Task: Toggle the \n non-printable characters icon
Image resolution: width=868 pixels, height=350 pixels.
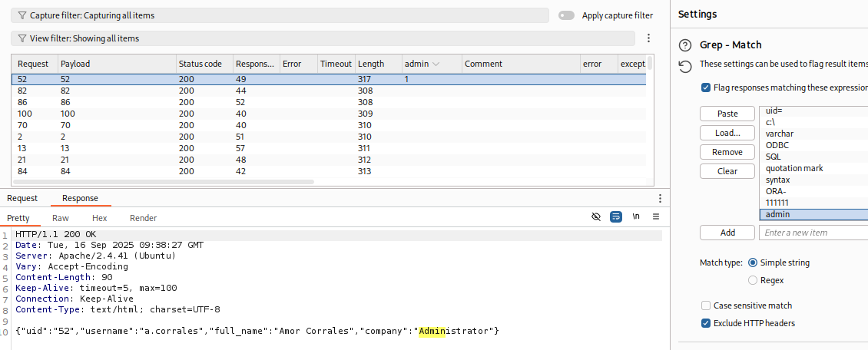Action: pos(636,217)
